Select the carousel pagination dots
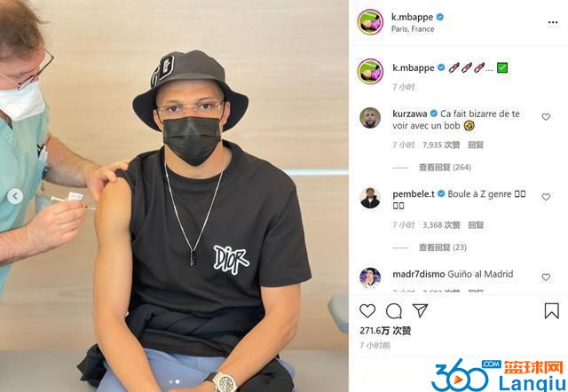 [x=174, y=381]
